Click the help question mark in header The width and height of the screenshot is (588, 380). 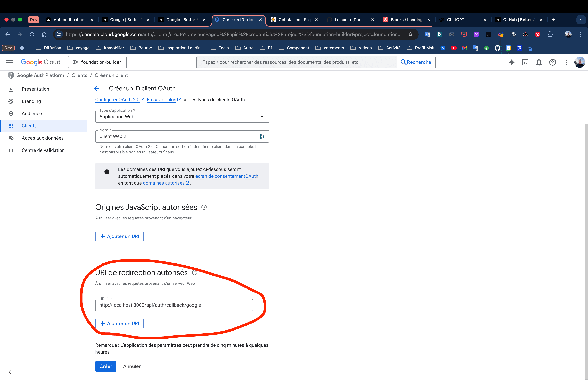pos(552,62)
